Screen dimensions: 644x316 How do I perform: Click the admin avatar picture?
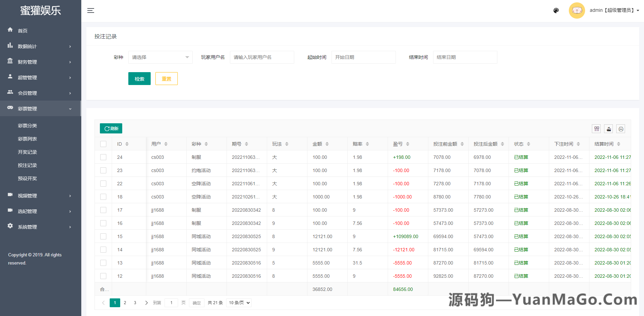coord(576,10)
